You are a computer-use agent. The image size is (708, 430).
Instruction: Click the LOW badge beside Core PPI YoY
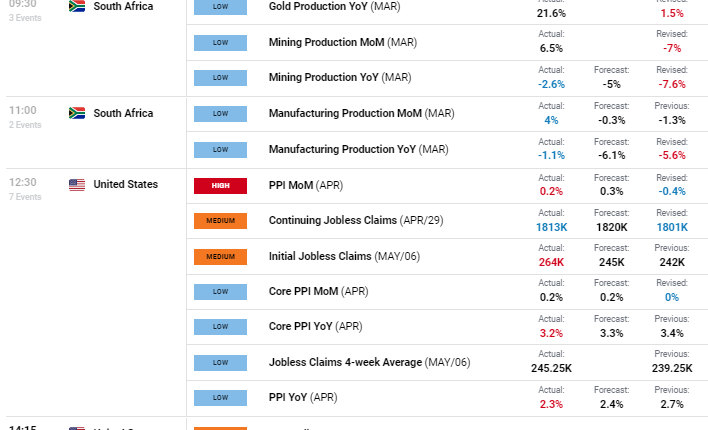click(220, 327)
